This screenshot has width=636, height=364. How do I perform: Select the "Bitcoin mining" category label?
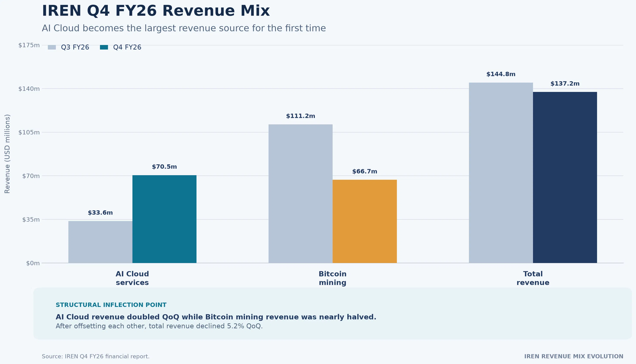tap(333, 278)
